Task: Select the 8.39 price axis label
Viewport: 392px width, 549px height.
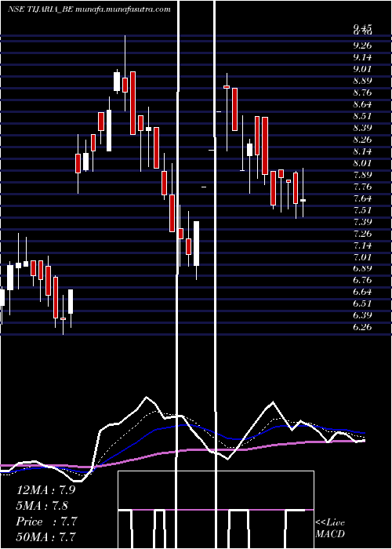Action: point(362,128)
